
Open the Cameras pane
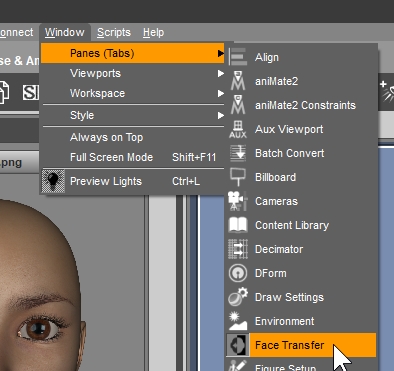(302, 201)
